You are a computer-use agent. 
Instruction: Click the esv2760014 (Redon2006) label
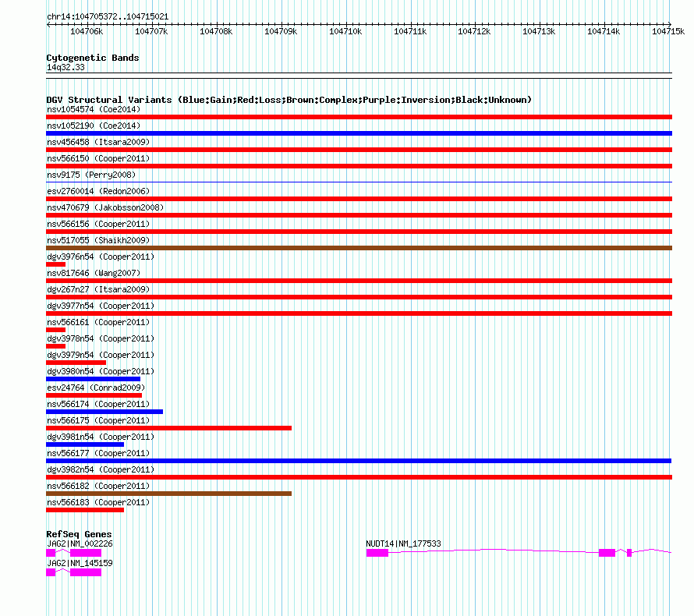pos(98,191)
